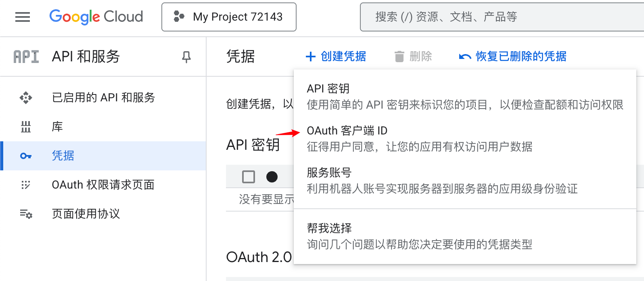Click the settings list icon beside 页面使用协议
Screen dimensions: 644x281
(x=26, y=214)
